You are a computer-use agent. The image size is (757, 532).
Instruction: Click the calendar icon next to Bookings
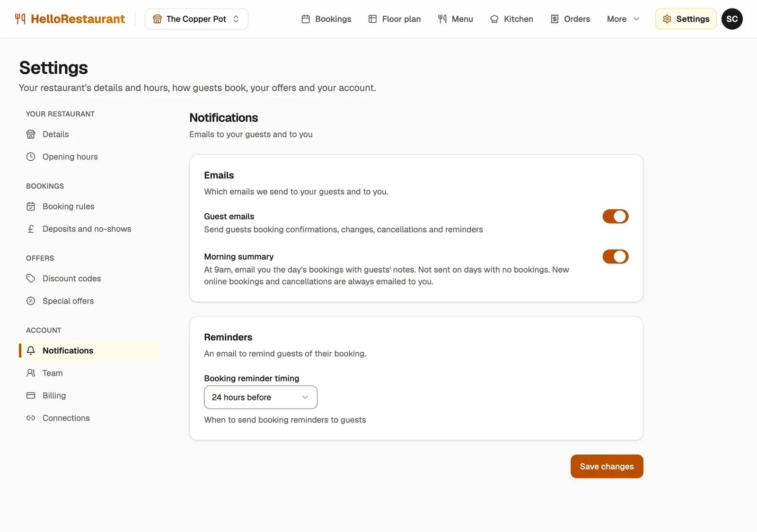306,19
